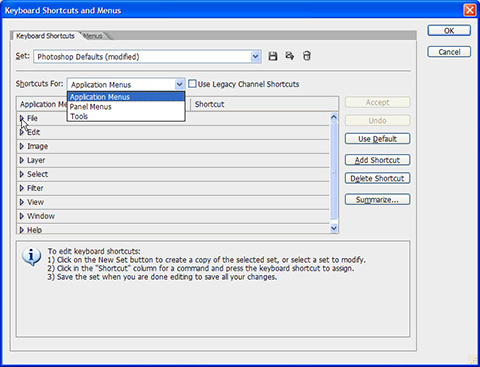480x367 pixels.
Task: Click the Add Shortcut button
Action: 377,160
